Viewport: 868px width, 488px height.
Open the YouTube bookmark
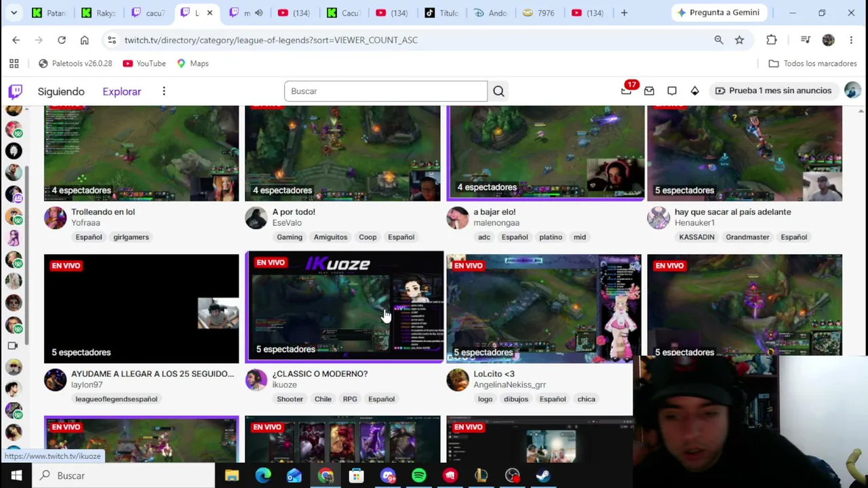click(144, 64)
